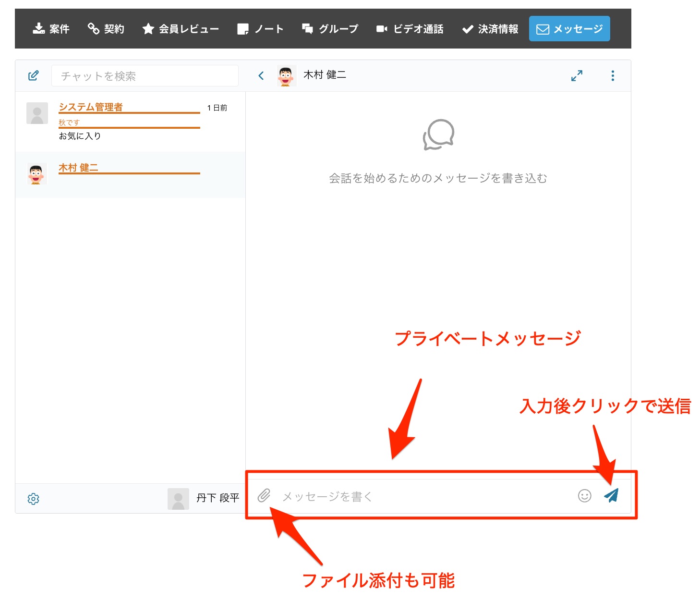Go back using the left chevron
Screen dimensions: 700x614
[261, 75]
